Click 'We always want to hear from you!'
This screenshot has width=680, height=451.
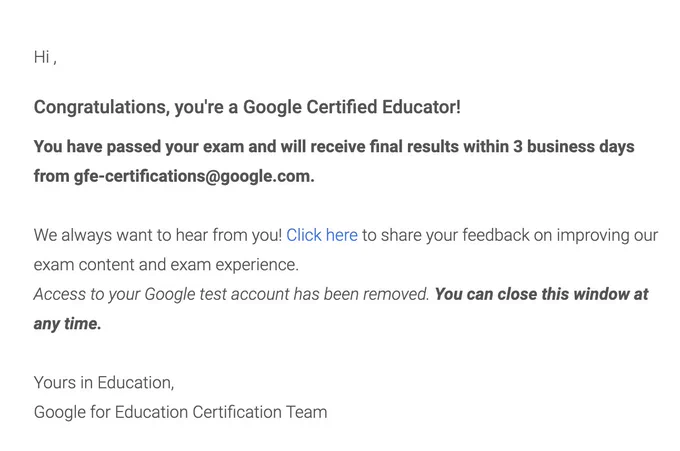click(x=158, y=235)
